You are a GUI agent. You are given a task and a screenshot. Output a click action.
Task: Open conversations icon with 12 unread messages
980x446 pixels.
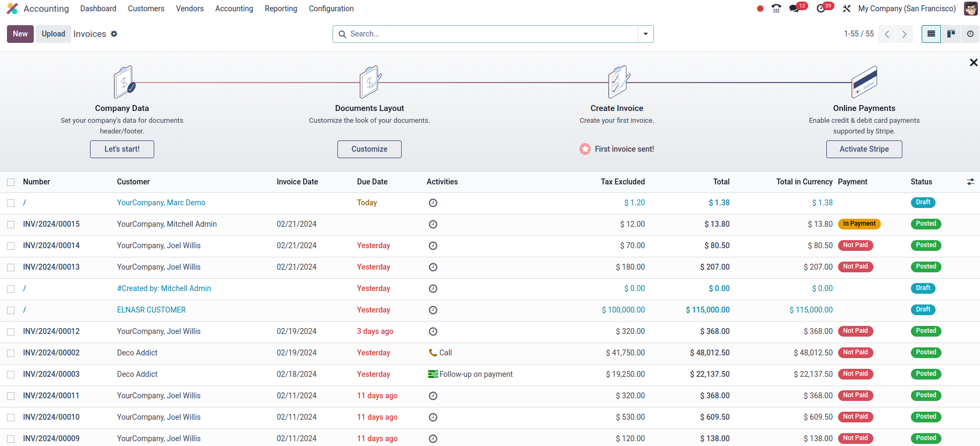(x=794, y=9)
